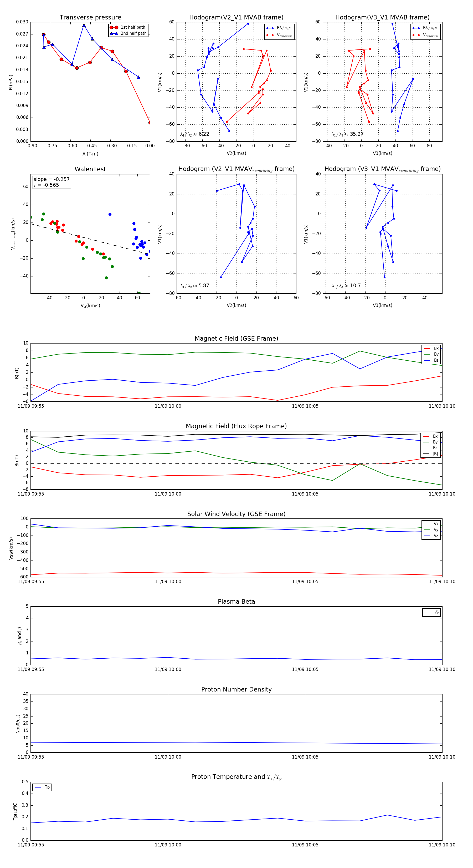Screen dimensions: 473x868
Task: Click the Hodogram(V3_V1 MVAB frame) title
Action: pos(382,18)
